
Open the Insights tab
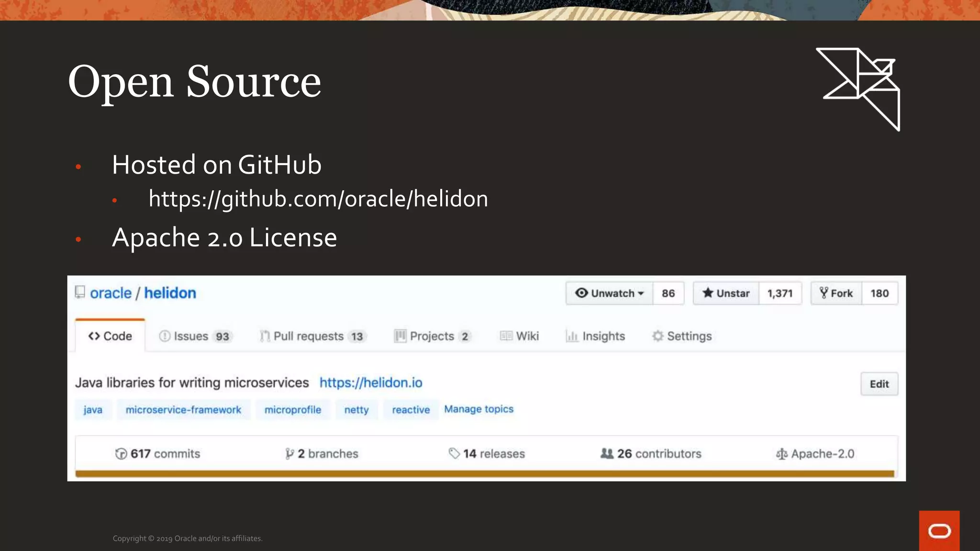point(595,336)
